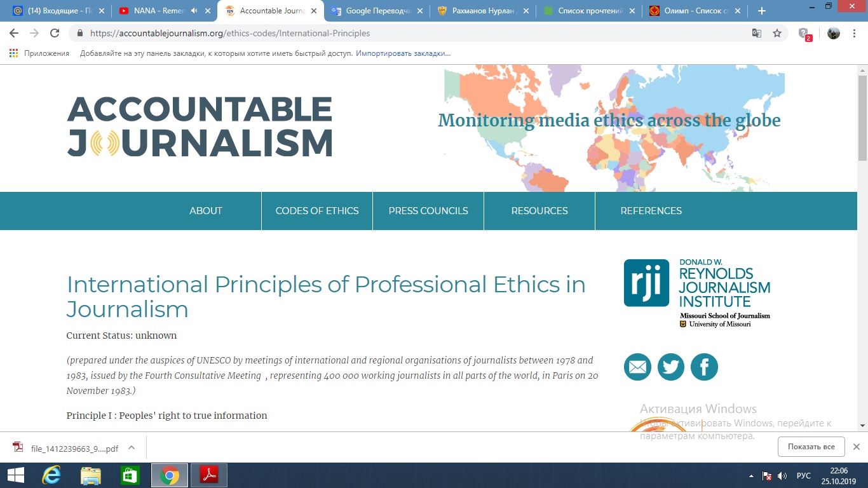Expand options arrow for downloaded PDF file
This screenshot has height=488, width=868.
click(132, 447)
